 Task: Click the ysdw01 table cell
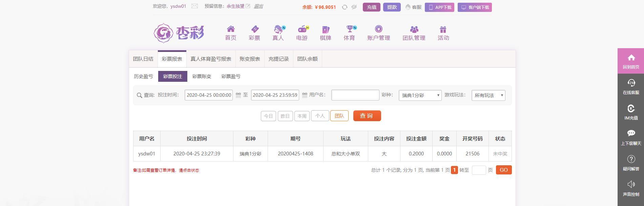147,154
